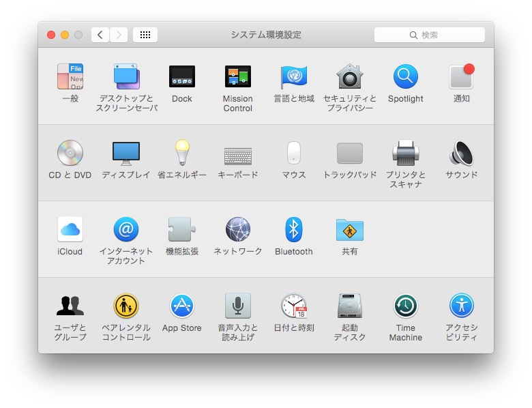Viewport: 532px width, 408px height.
Task: Focus the 検索 search field
Action: 430,35
